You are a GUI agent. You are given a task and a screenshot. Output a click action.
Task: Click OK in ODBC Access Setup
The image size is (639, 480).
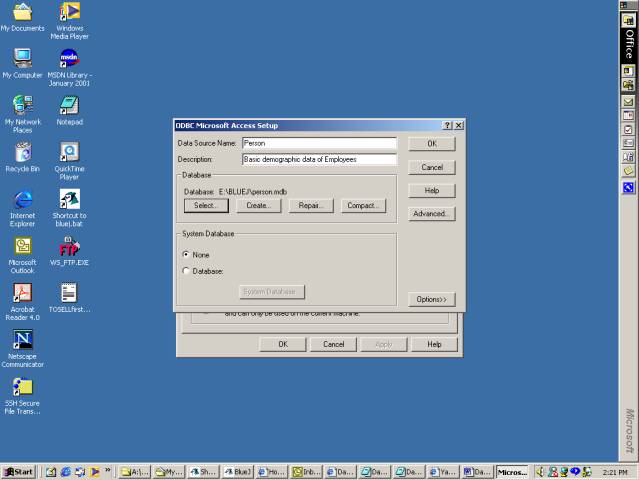click(432, 144)
